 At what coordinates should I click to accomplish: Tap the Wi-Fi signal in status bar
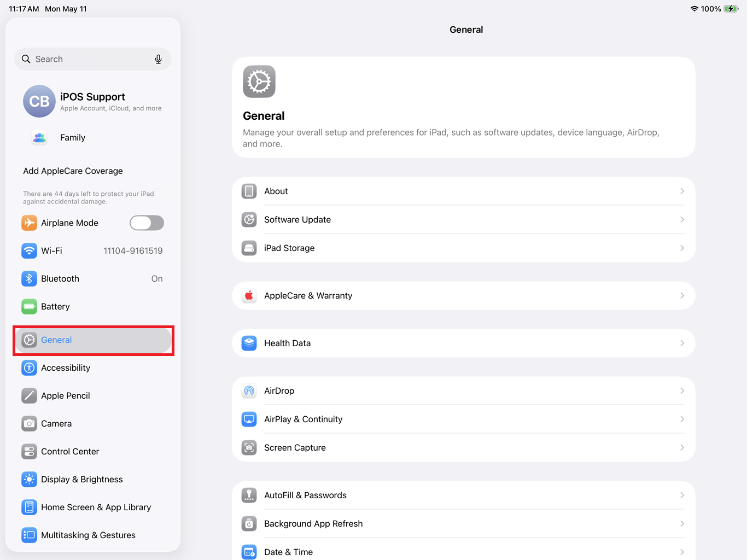coord(695,9)
